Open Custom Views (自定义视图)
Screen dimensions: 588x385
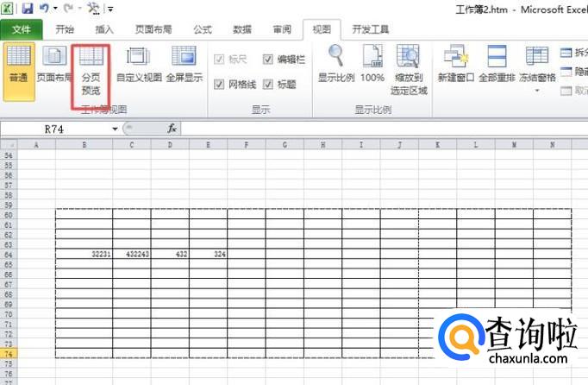139,64
